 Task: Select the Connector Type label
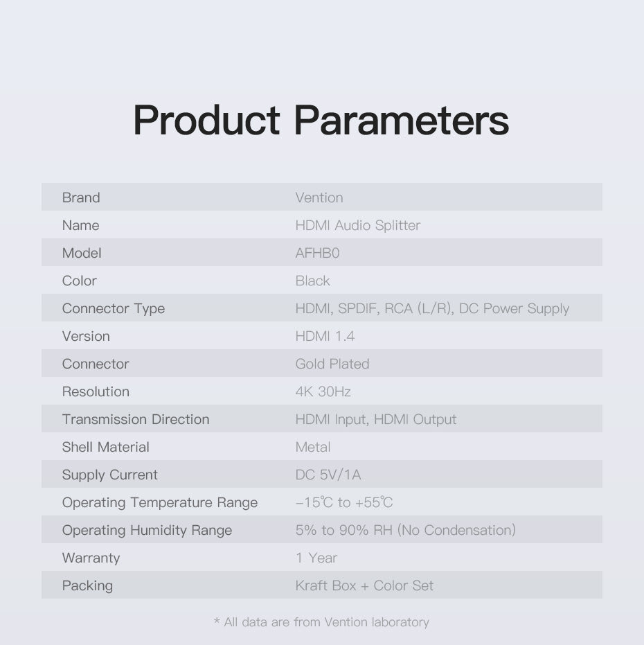pos(114,308)
